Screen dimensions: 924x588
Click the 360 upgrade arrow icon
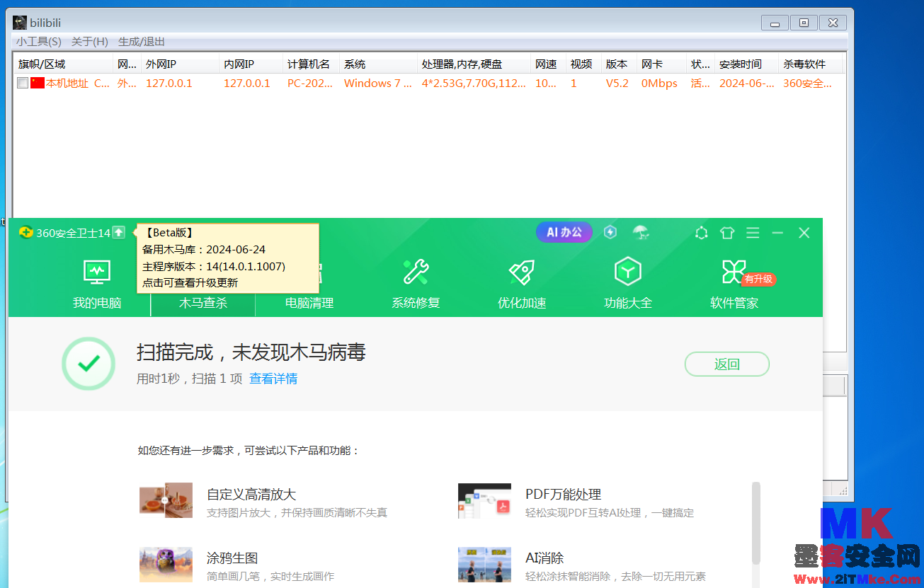point(119,232)
